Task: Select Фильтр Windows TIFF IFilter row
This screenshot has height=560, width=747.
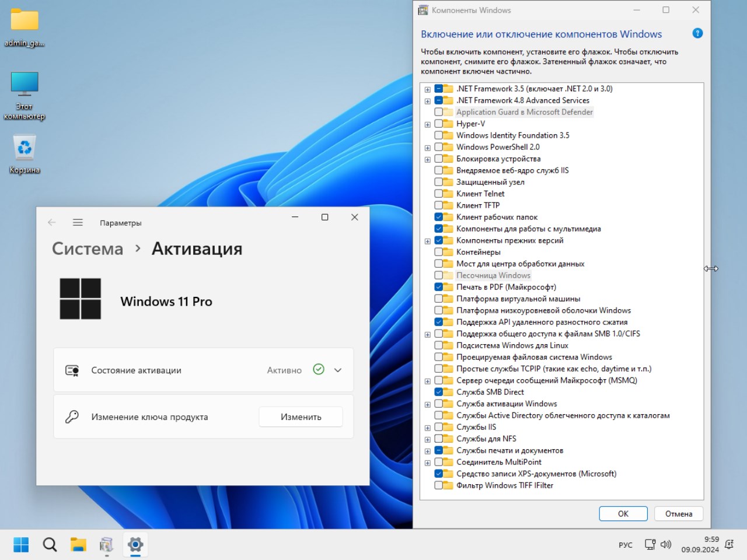Action: 505,485
